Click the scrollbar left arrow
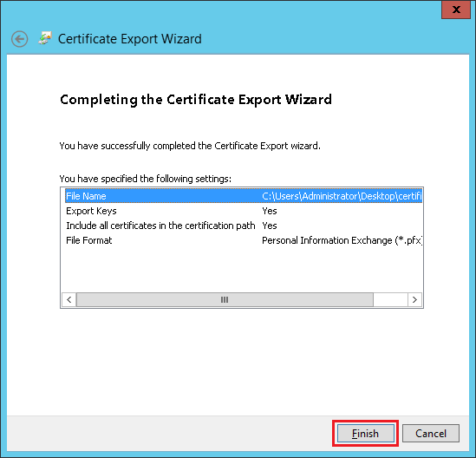 click(x=69, y=300)
